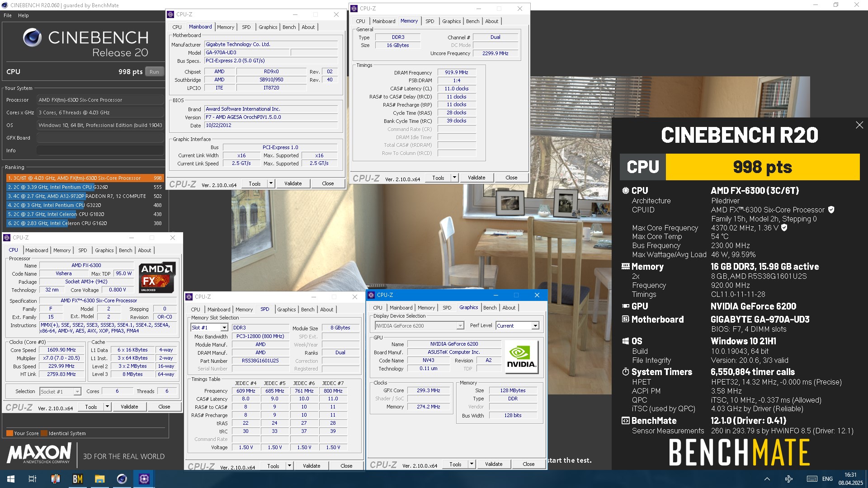The width and height of the screenshot is (868, 488).
Task: Click the Identical System legend swatch
Action: (x=44, y=433)
